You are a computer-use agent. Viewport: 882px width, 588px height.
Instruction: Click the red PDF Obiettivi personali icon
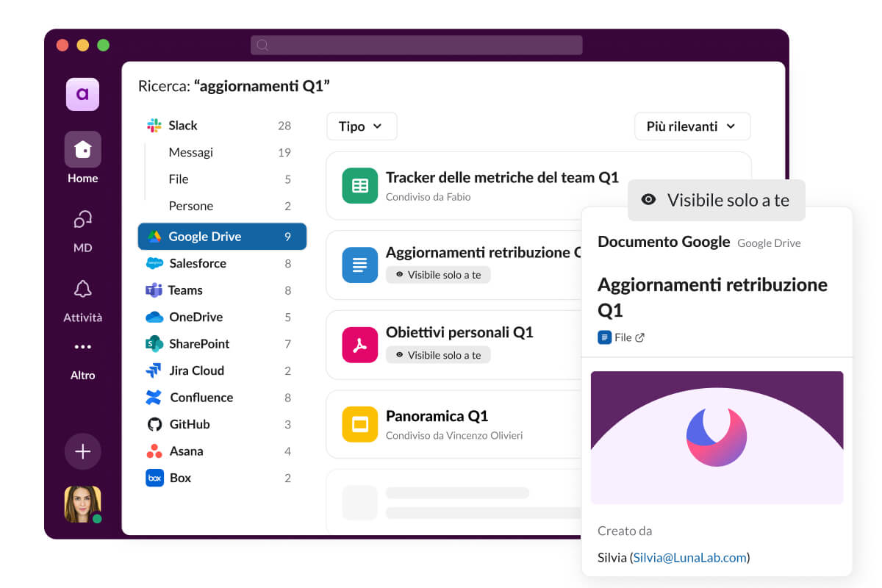point(359,345)
